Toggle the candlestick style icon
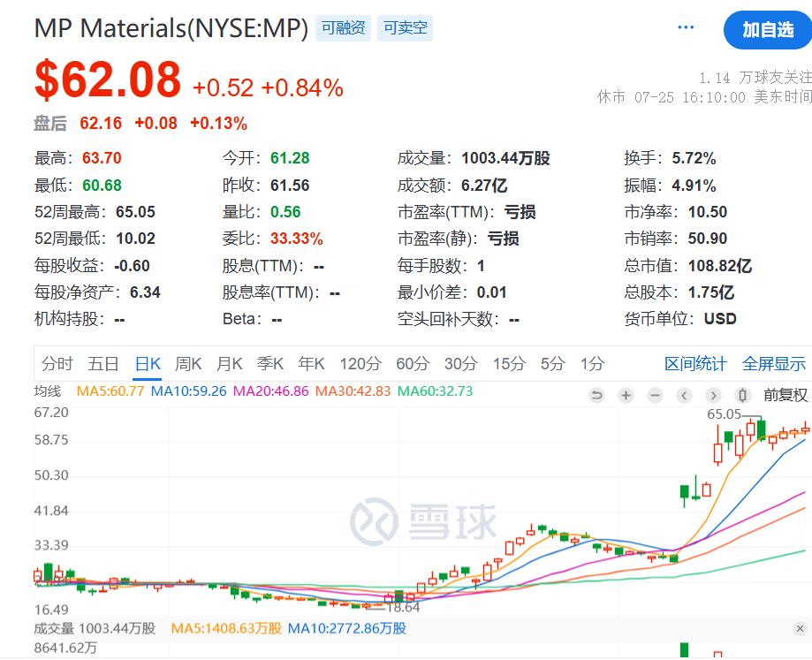The width and height of the screenshot is (812, 660). click(742, 396)
